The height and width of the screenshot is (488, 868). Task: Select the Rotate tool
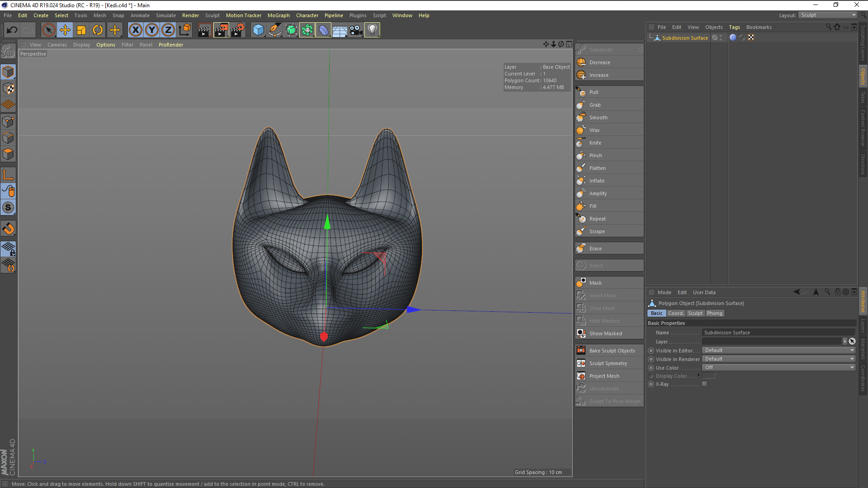click(98, 30)
